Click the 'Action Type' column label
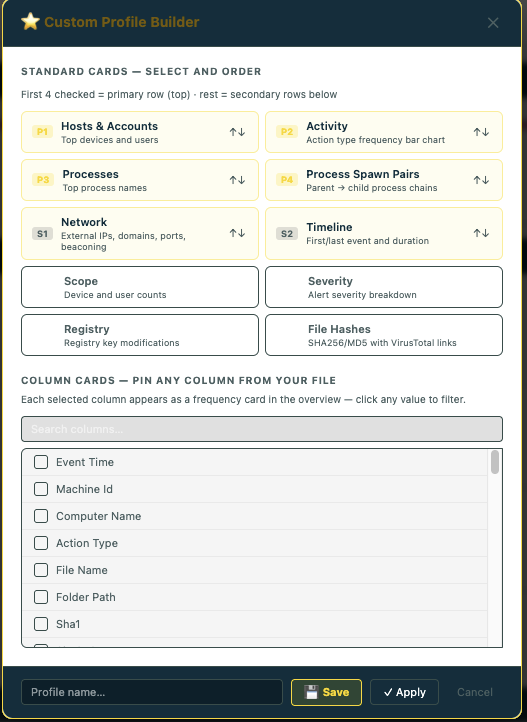This screenshot has height=722, width=527. [87, 543]
